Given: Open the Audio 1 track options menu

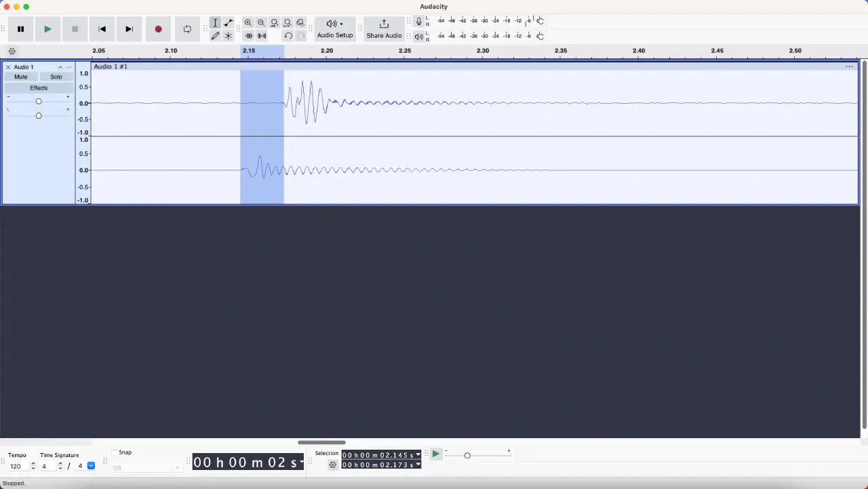Looking at the screenshot, I should click(x=69, y=67).
